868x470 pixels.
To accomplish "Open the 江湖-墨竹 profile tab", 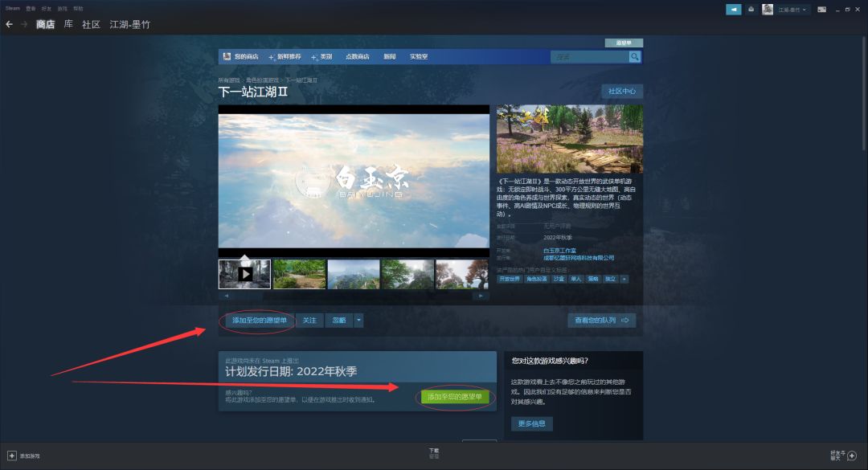I will click(129, 24).
